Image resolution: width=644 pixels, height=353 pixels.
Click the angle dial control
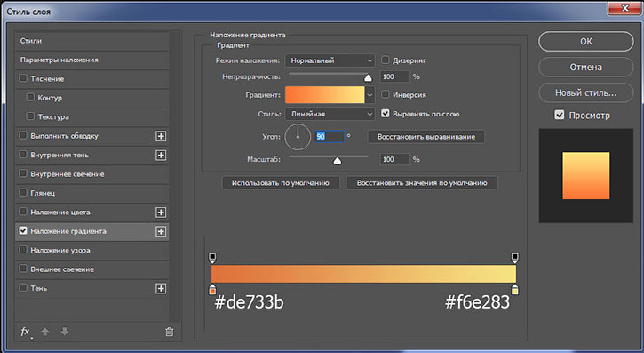click(x=298, y=137)
